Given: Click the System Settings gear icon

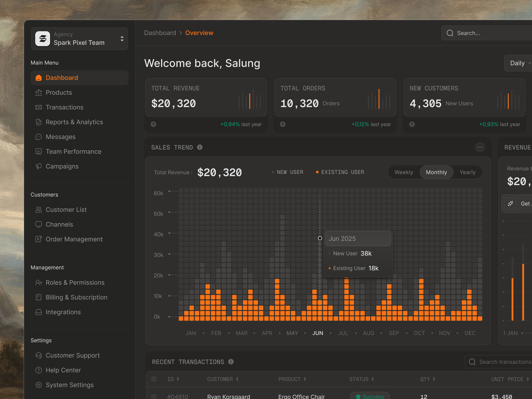Looking at the screenshot, I should 39,385.
